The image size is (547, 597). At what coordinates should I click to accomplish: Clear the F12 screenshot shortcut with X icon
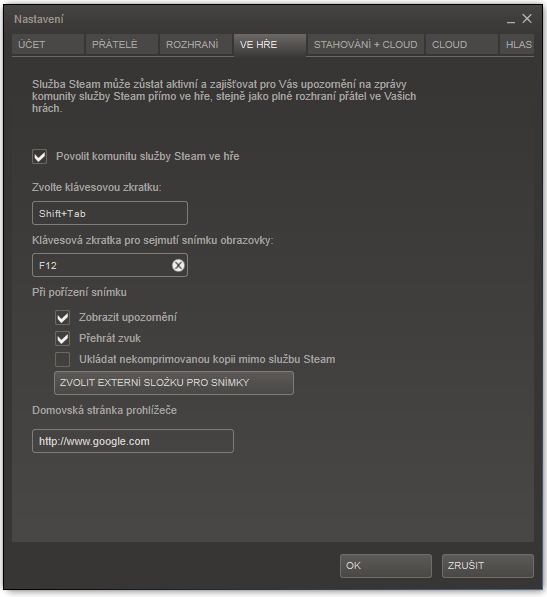[x=178, y=265]
